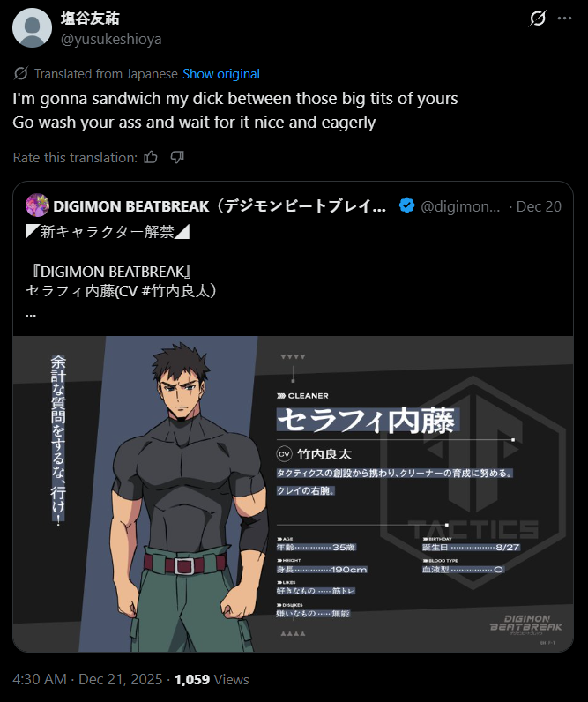This screenshot has height=702, width=588.
Task: Click the thumbs down translation rating
Action: [x=177, y=157]
